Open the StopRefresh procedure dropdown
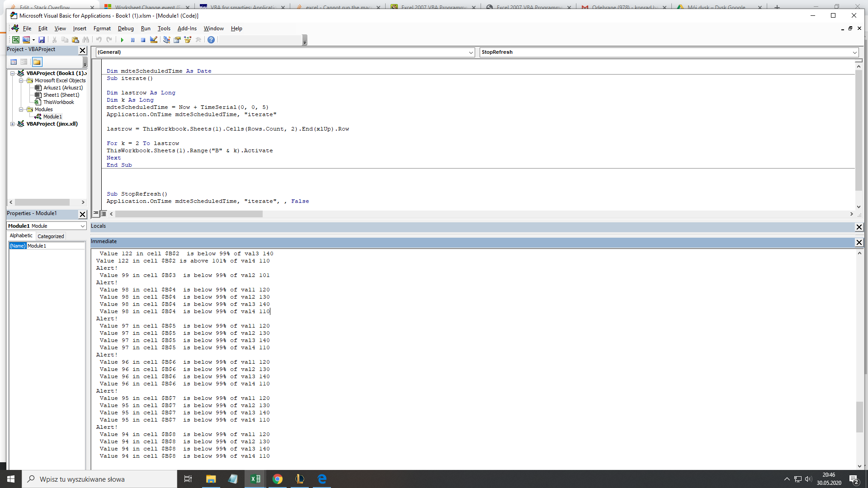 [x=854, y=52]
